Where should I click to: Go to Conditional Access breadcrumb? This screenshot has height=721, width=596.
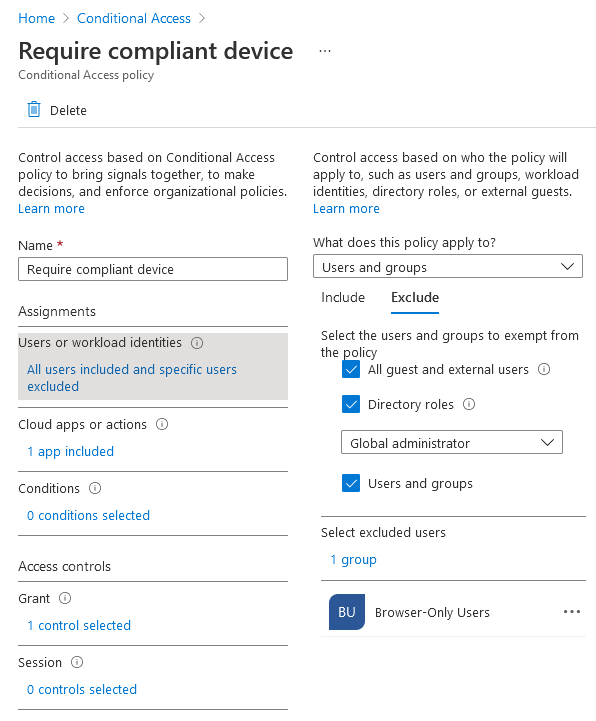133,18
